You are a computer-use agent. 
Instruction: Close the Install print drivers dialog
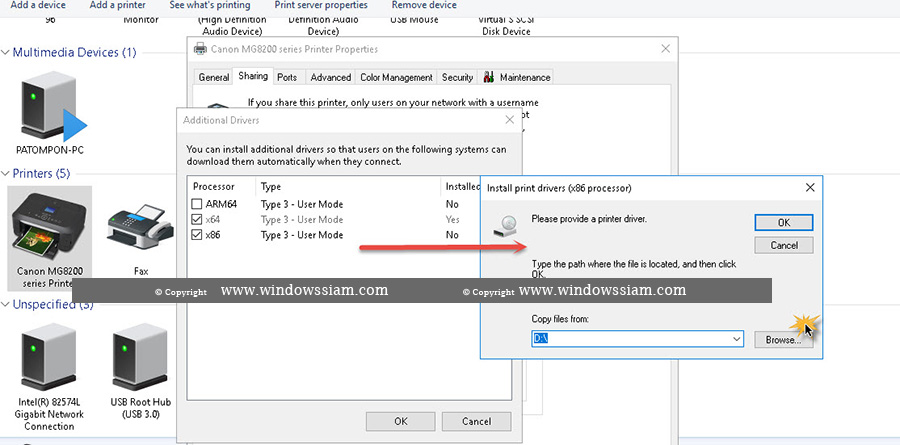click(x=810, y=188)
